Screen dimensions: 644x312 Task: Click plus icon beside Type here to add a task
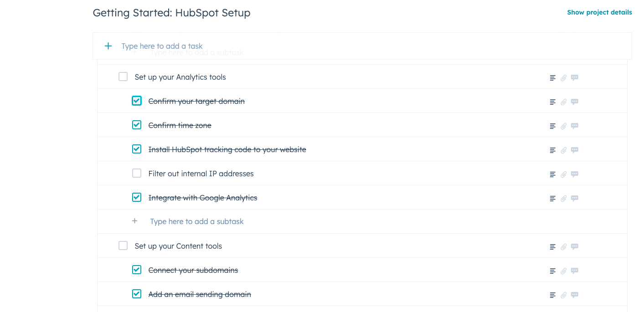click(x=108, y=46)
